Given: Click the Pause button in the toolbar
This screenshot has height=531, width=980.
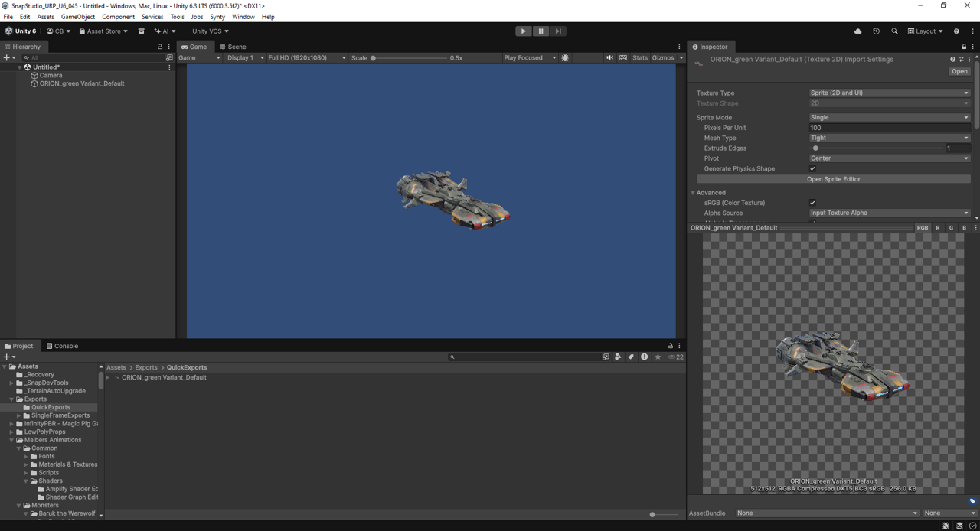Looking at the screenshot, I should coord(541,31).
